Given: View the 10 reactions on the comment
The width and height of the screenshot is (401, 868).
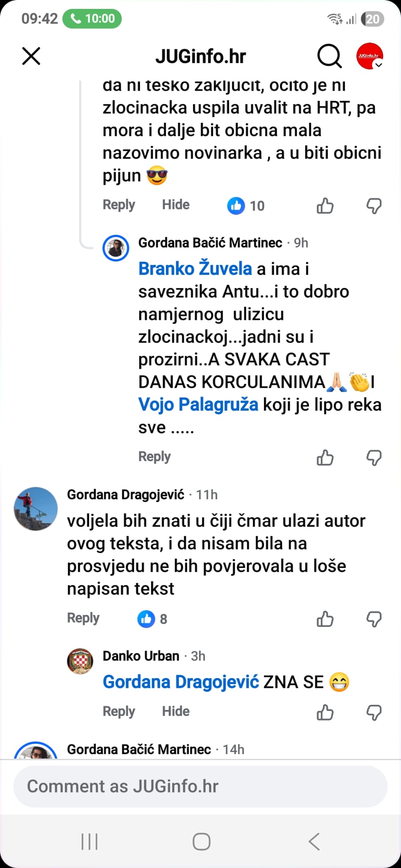Looking at the screenshot, I should coord(246,206).
